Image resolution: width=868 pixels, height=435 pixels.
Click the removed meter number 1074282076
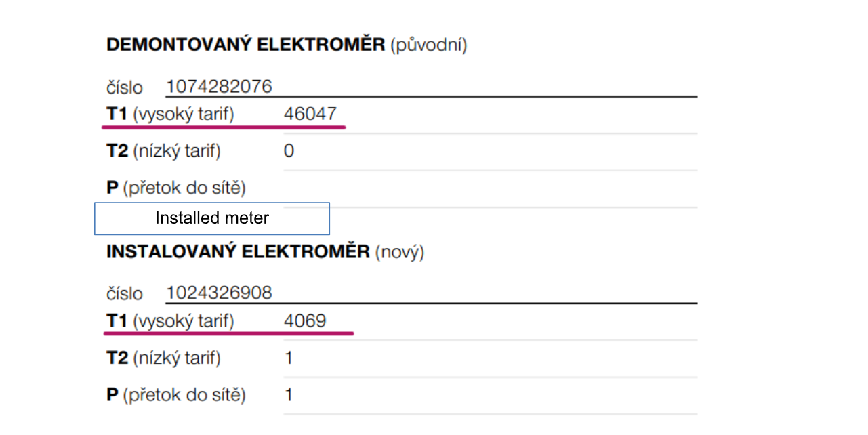219,87
